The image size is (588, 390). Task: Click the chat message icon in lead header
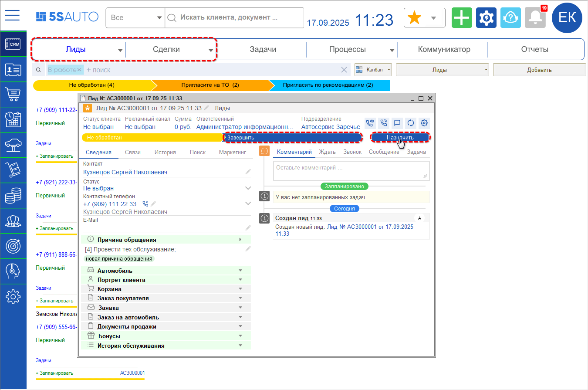pos(397,123)
